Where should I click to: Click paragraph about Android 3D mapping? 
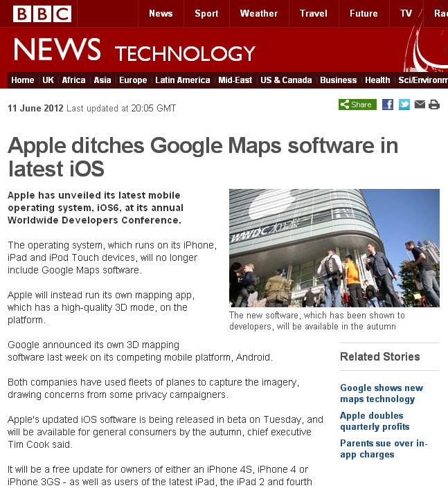[140, 351]
